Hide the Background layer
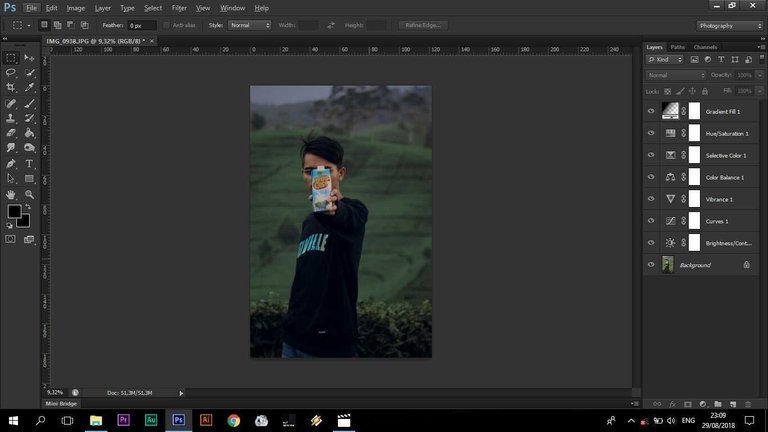 [651, 264]
